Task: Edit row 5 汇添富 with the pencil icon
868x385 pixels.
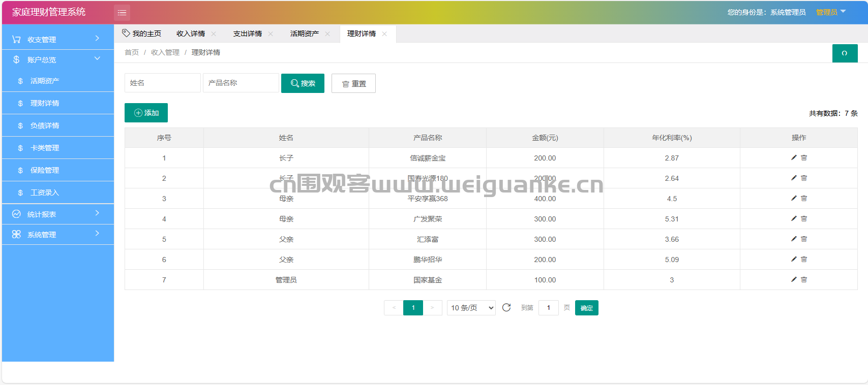Action: pyautogui.click(x=794, y=239)
